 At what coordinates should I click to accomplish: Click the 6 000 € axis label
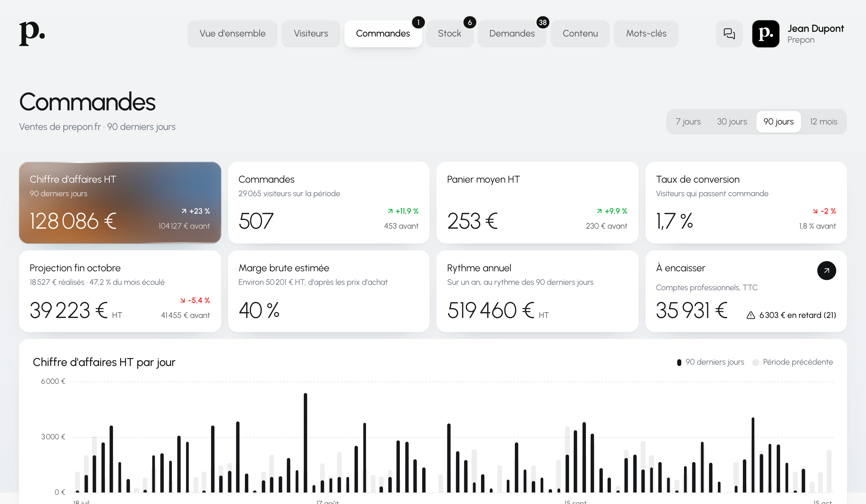coord(53,381)
